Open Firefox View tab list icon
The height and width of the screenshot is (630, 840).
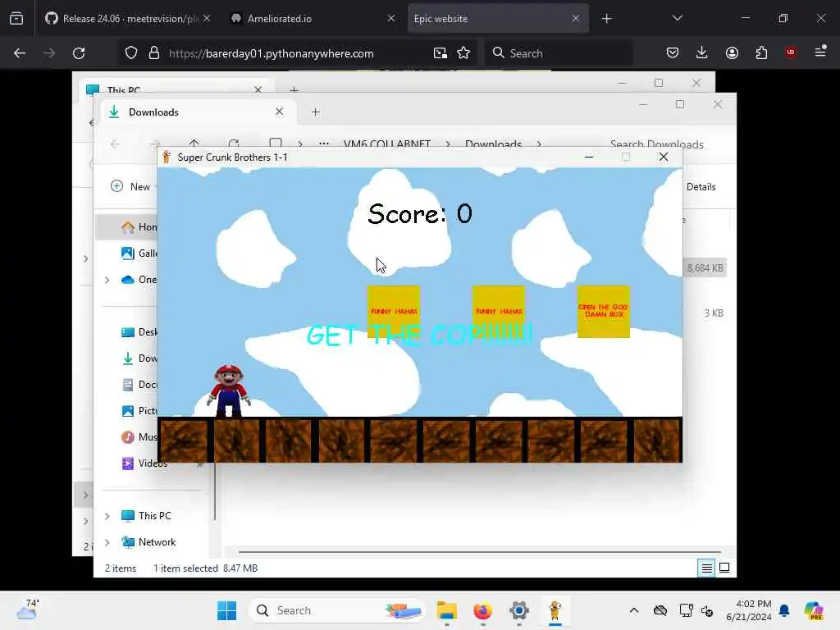[16, 18]
